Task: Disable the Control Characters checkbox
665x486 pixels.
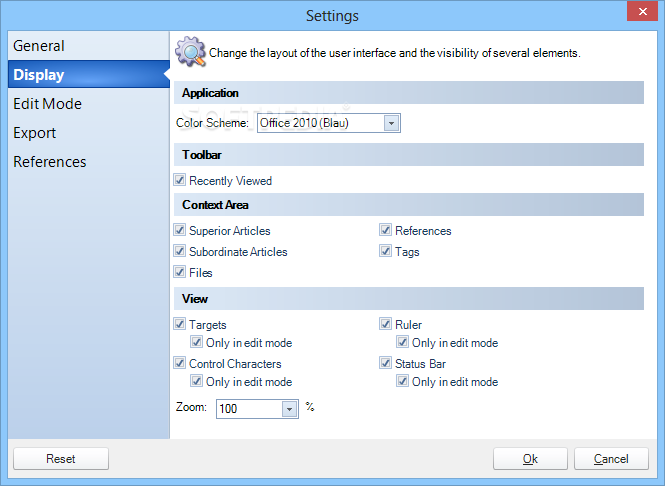Action: tap(180, 363)
